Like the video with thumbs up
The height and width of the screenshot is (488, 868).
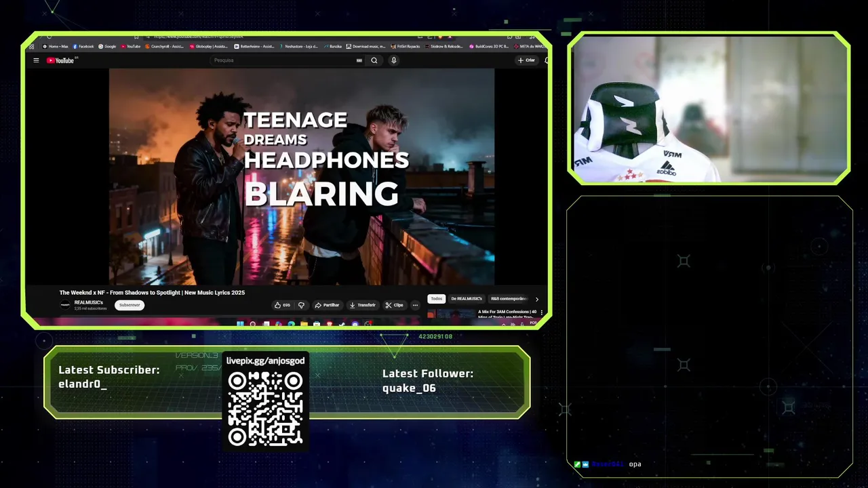coord(282,305)
